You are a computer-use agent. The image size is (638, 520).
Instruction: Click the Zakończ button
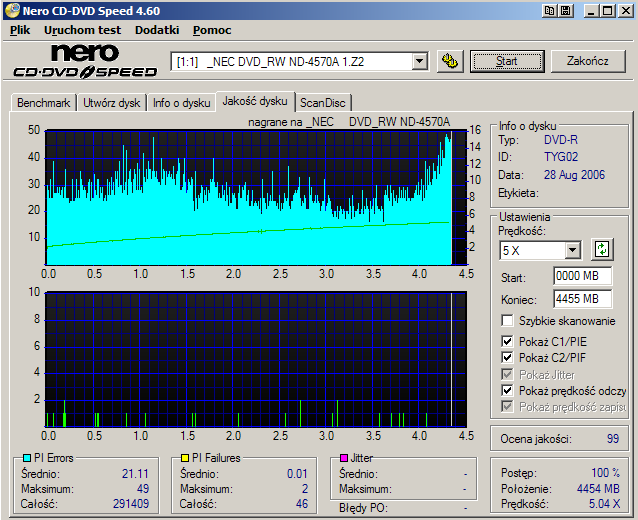tap(588, 61)
